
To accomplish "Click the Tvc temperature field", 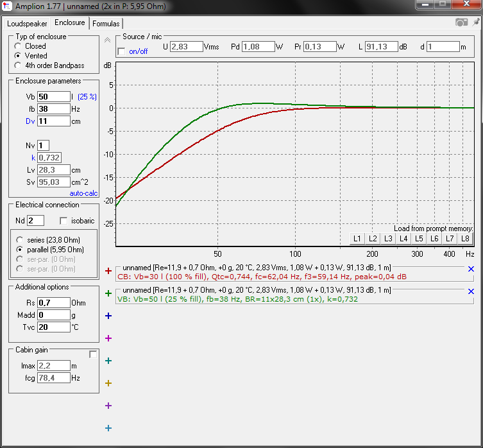I will coord(54,327).
